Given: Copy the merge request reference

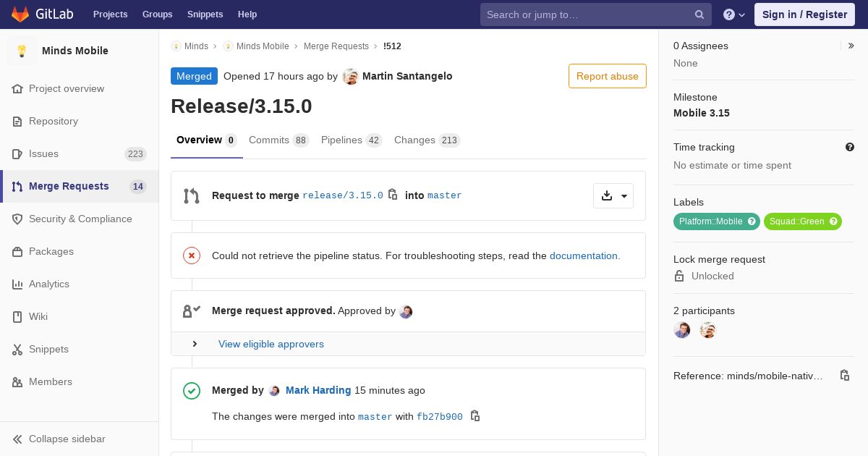Looking at the screenshot, I should pos(844,376).
